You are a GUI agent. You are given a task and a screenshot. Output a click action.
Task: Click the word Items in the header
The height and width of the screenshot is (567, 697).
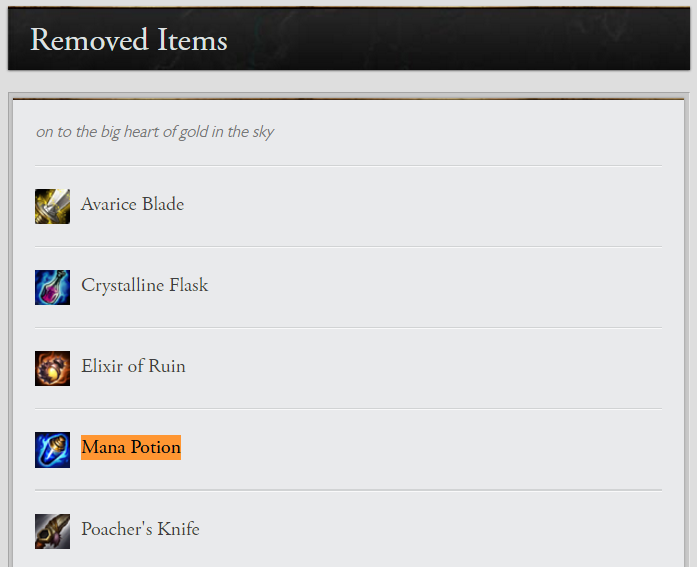point(192,40)
